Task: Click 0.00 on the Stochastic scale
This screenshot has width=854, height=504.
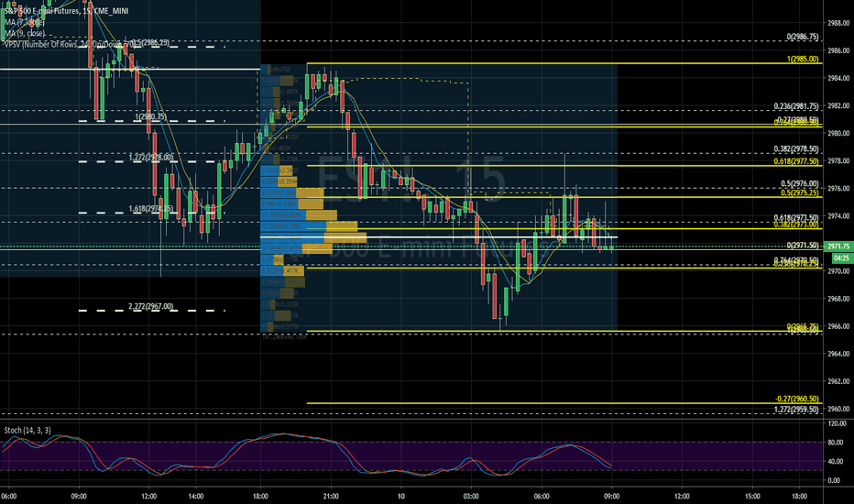Action: coord(834,480)
